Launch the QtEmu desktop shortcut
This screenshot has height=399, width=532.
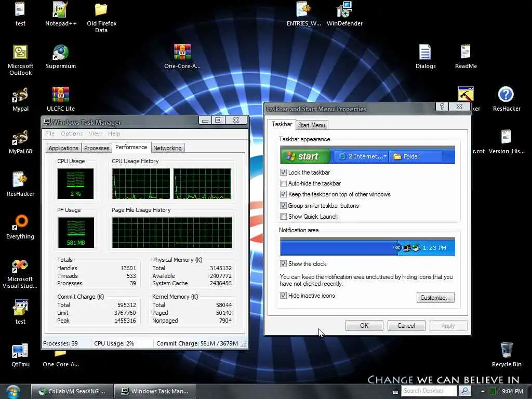click(x=20, y=355)
